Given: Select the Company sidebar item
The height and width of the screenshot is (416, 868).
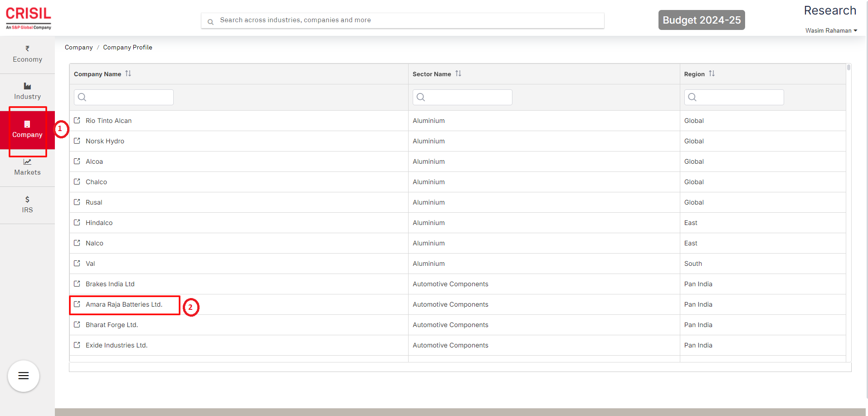Looking at the screenshot, I should (x=27, y=130).
